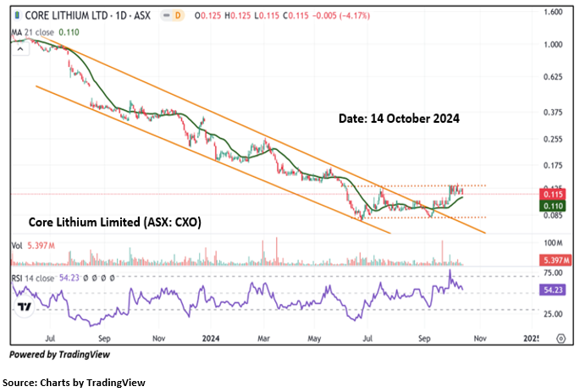Screen dimensions: 585x392
Task: Click the 2024 time axis label
Action: 211,339
